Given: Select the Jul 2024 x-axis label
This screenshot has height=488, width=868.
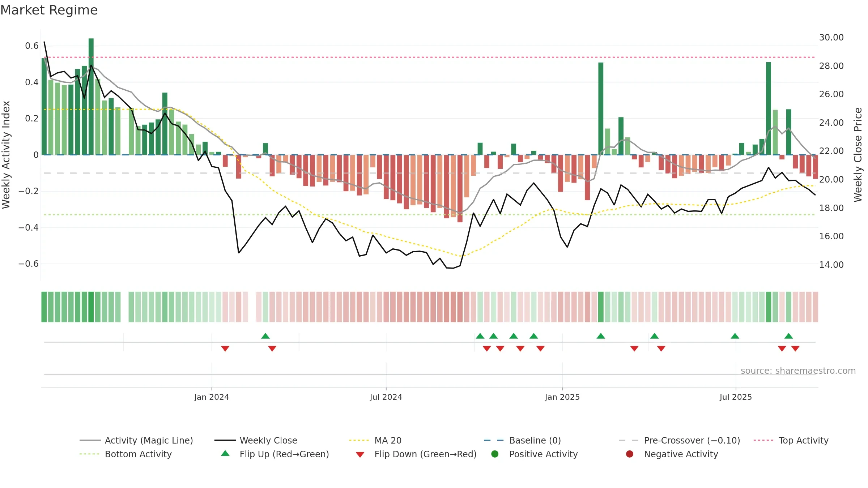Looking at the screenshot, I should pyautogui.click(x=386, y=397).
